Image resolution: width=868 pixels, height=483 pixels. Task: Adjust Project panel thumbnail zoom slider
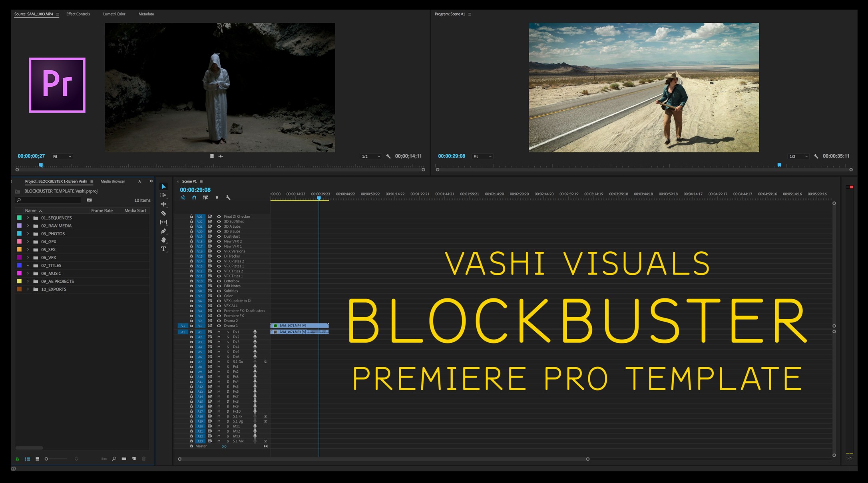click(x=56, y=459)
